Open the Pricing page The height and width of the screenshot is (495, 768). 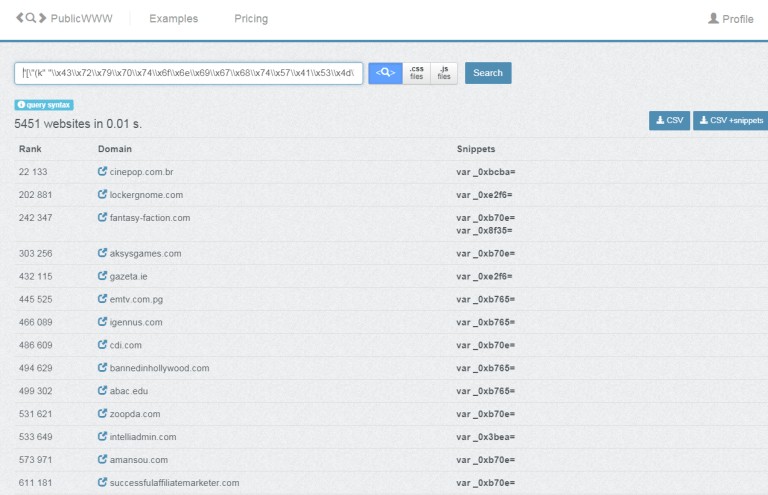(251, 19)
